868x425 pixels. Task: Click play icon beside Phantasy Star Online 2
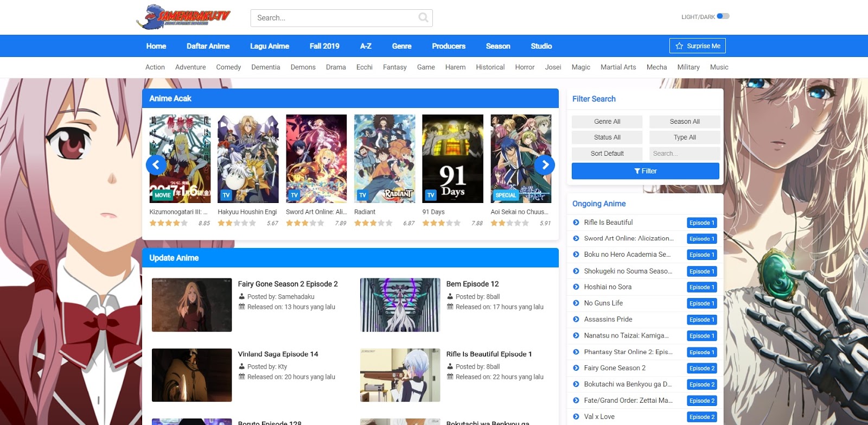[576, 352]
